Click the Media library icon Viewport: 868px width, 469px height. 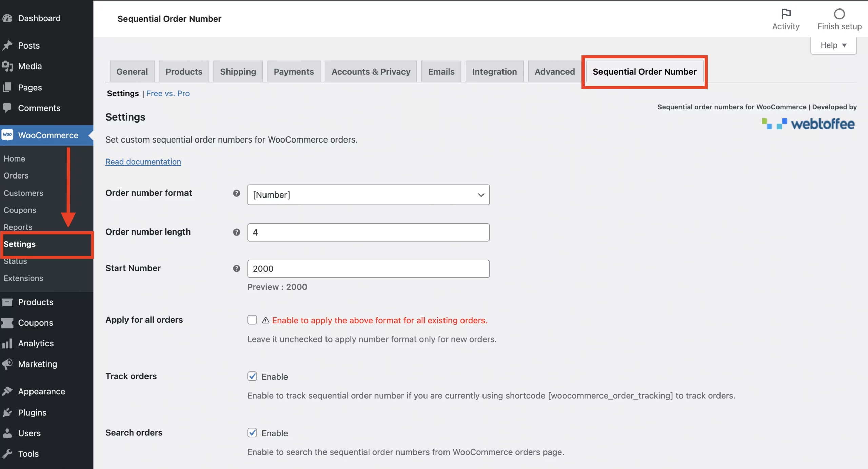point(7,66)
